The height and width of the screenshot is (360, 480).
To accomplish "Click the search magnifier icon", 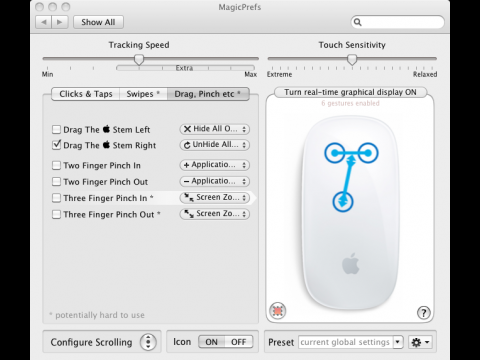I will point(357,22).
